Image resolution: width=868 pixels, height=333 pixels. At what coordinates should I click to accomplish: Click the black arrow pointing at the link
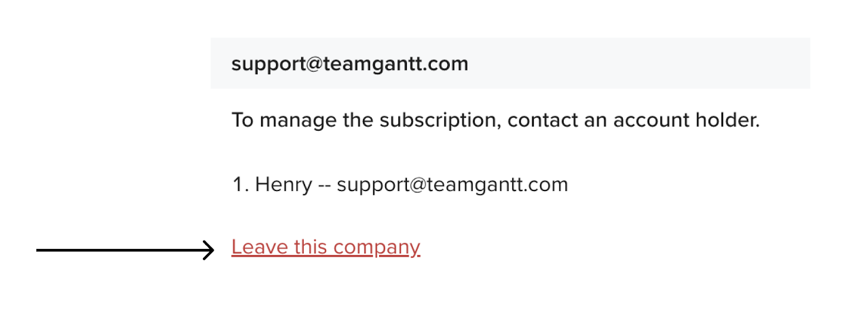pyautogui.click(x=125, y=250)
